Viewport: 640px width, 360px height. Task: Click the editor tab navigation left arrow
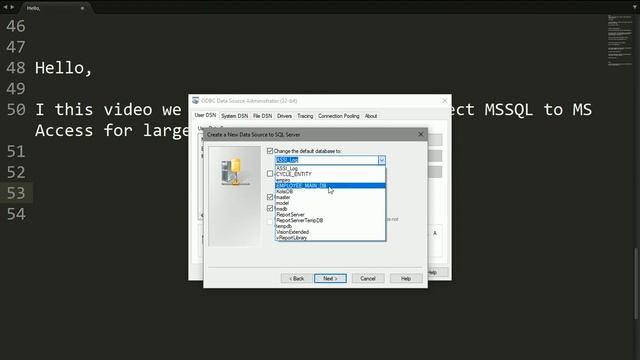(5, 7)
